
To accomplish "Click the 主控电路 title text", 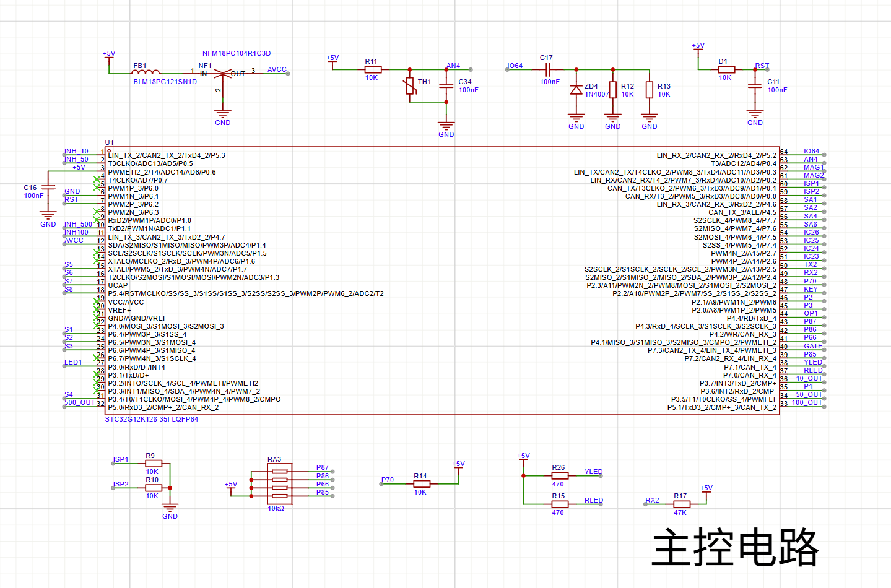I will [734, 547].
